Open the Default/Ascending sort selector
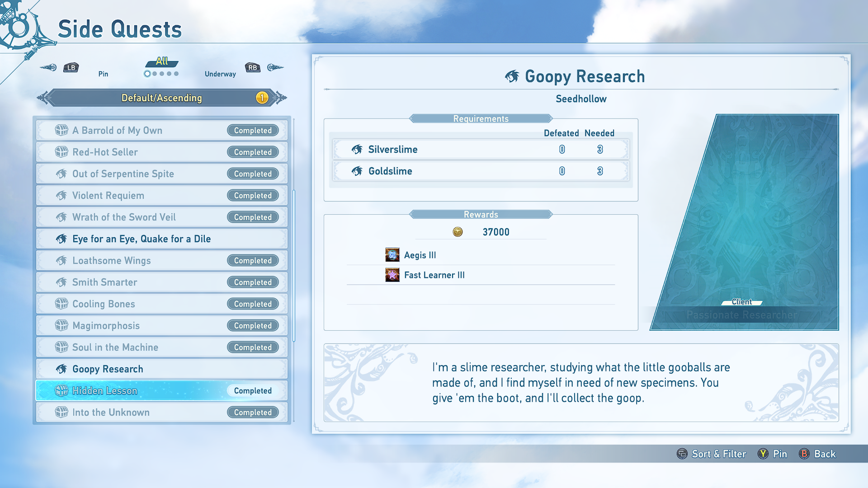868x488 pixels. 161,98
